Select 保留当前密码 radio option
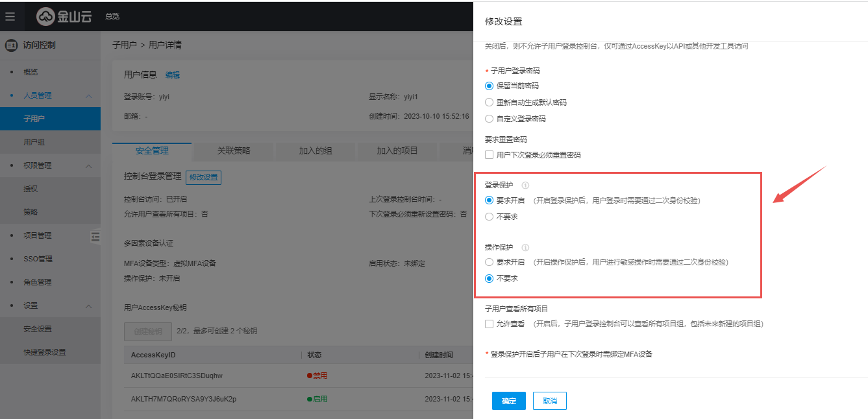868x419 pixels. pyautogui.click(x=490, y=86)
